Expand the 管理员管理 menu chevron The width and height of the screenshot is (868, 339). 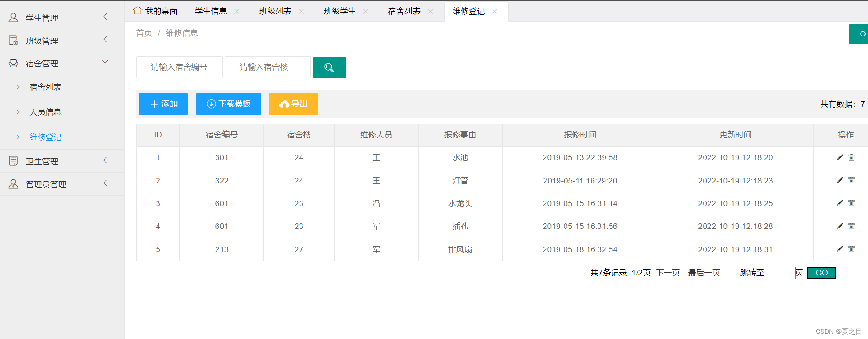click(105, 183)
